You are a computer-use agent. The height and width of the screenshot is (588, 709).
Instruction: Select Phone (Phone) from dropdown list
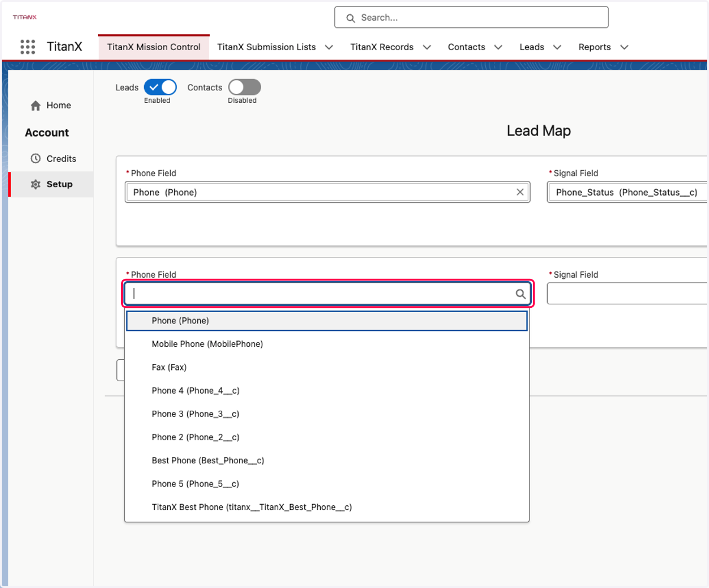(x=327, y=321)
